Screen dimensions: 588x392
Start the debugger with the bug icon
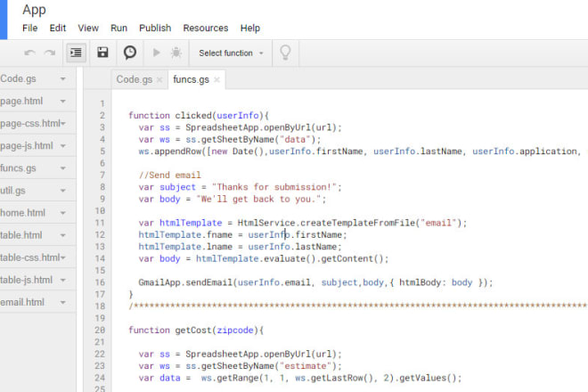pyautogui.click(x=176, y=53)
